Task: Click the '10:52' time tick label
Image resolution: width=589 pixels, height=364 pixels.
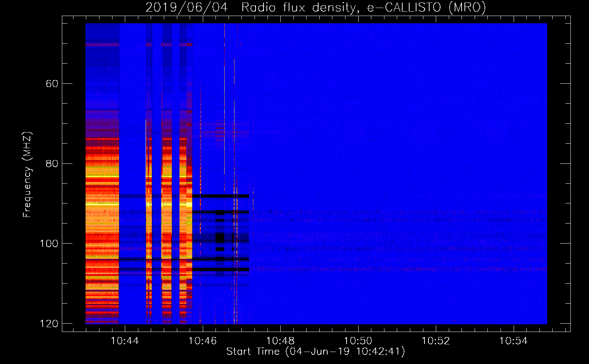Action: (x=436, y=341)
